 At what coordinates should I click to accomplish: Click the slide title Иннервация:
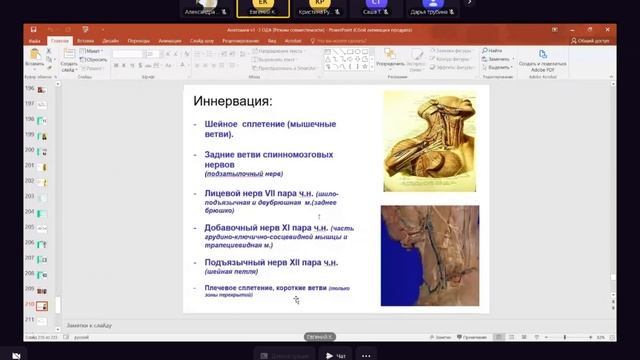[233, 101]
